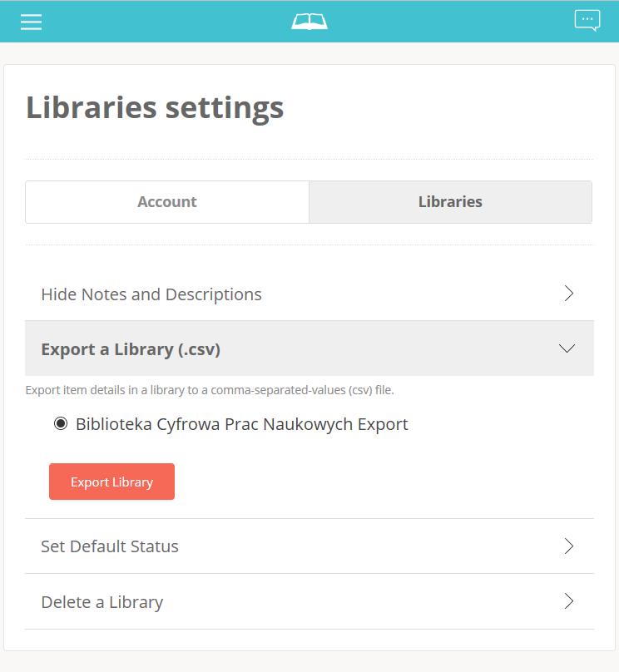Screen dimensions: 619x672
Task: Collapse the Export a Library (.csv) section
Action: pyautogui.click(x=309, y=348)
